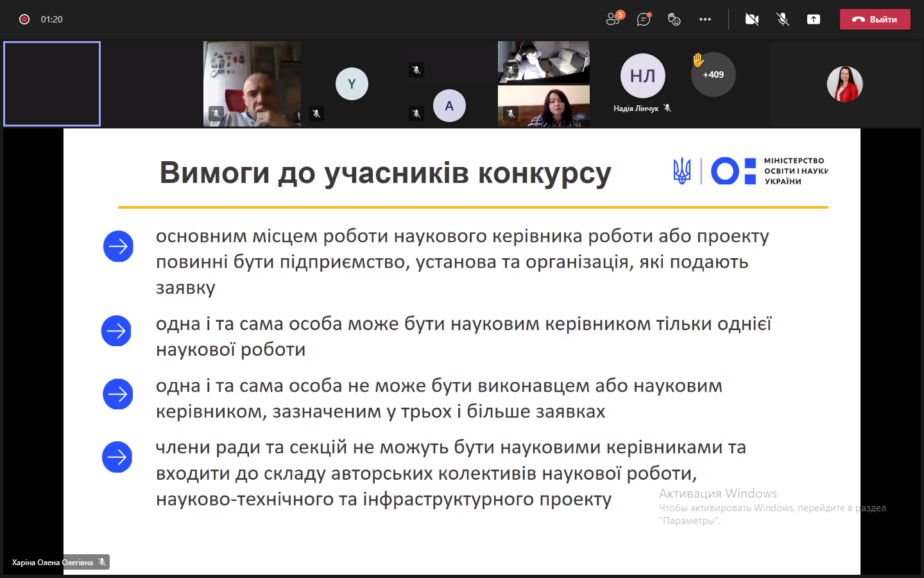Select the man's video thumbnail

252,83
